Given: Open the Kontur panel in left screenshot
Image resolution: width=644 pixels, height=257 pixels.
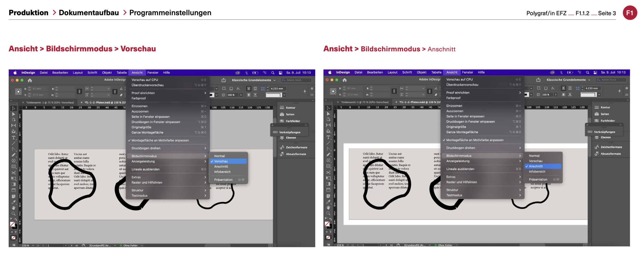Looking at the screenshot, I should click(288, 108).
